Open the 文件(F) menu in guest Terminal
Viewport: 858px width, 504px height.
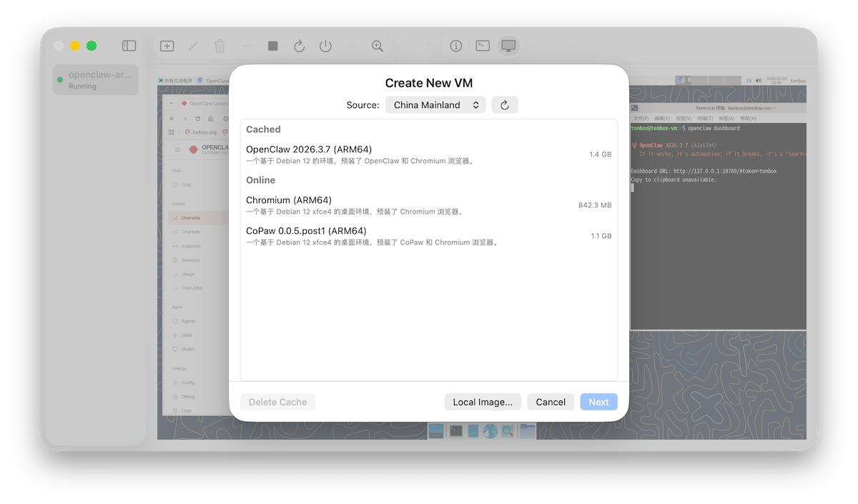coord(641,118)
